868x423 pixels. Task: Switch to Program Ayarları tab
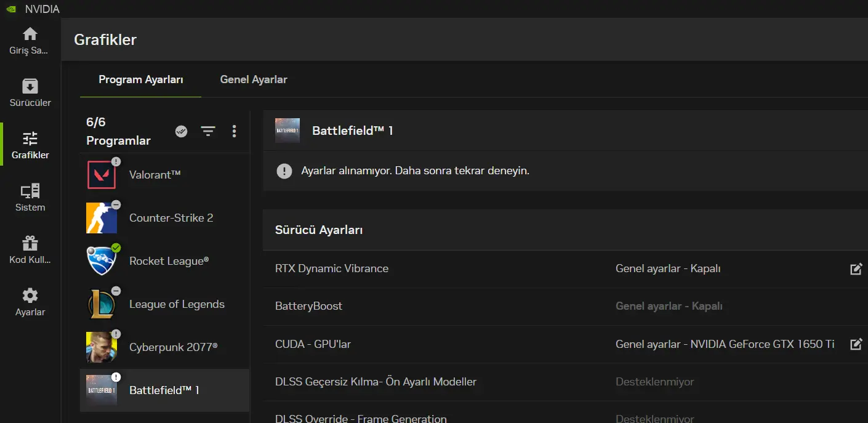(141, 79)
